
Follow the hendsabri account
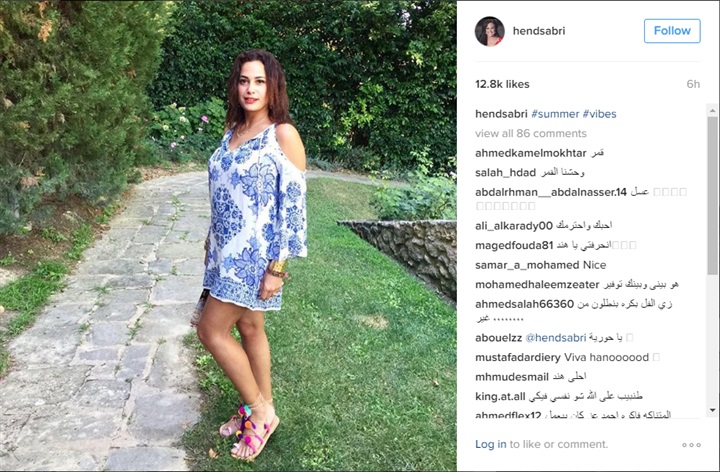point(672,31)
